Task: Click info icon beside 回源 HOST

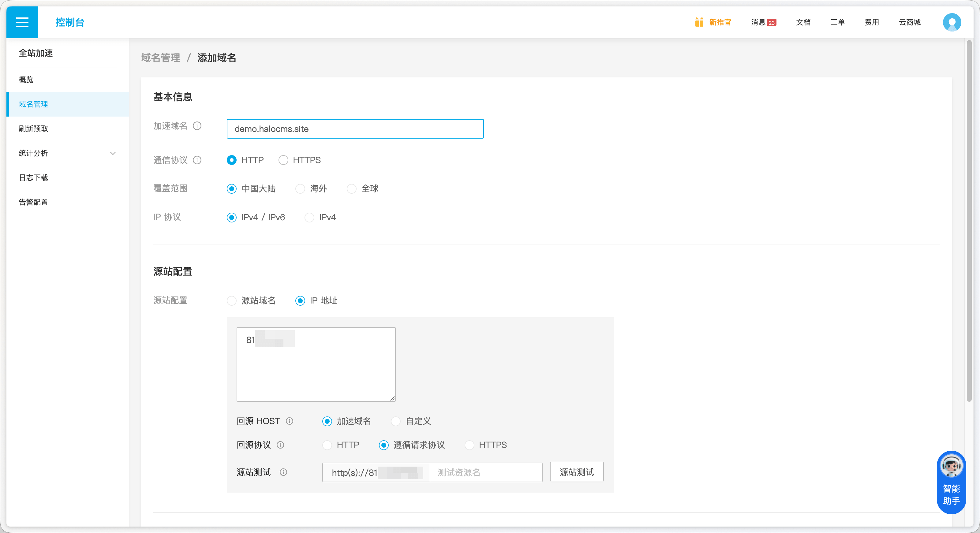Action: point(290,421)
